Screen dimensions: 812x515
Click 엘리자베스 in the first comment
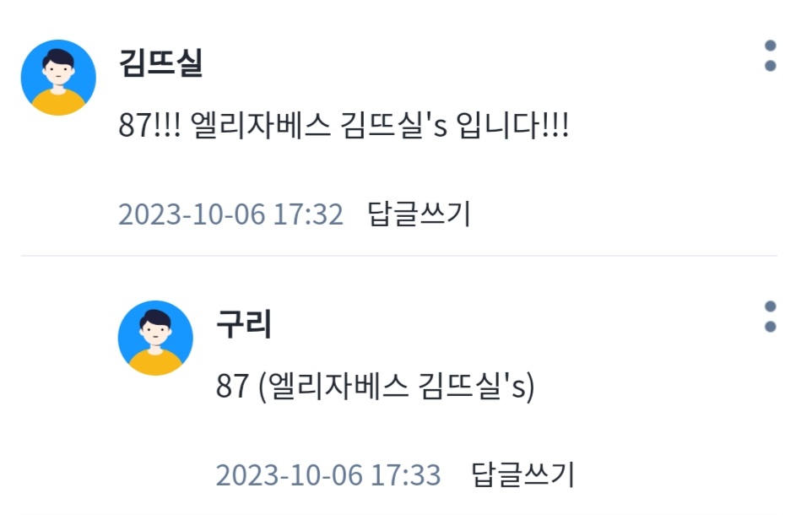point(261,125)
